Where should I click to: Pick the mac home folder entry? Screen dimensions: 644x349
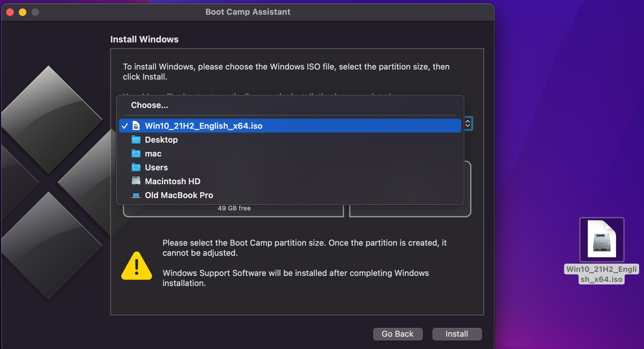point(290,154)
